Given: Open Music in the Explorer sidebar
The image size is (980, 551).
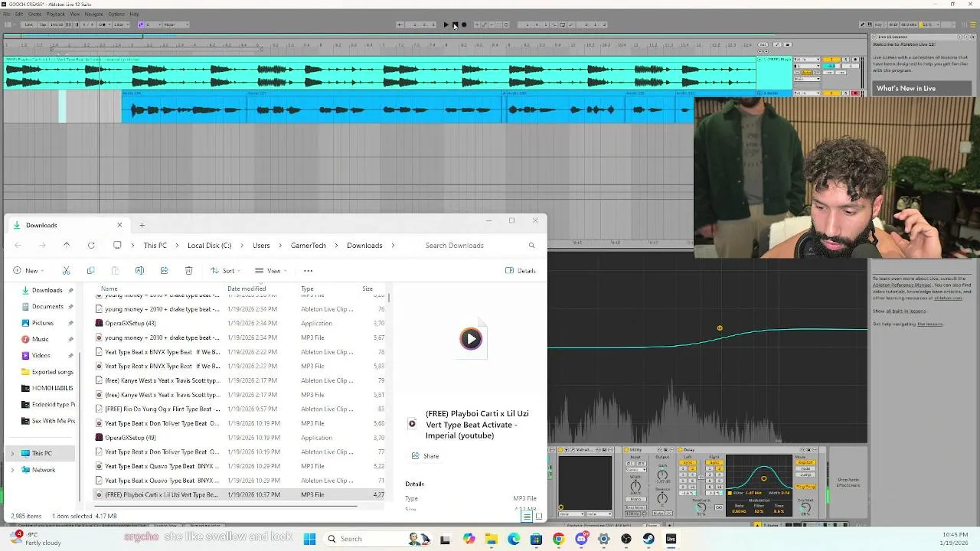Looking at the screenshot, I should 40,339.
